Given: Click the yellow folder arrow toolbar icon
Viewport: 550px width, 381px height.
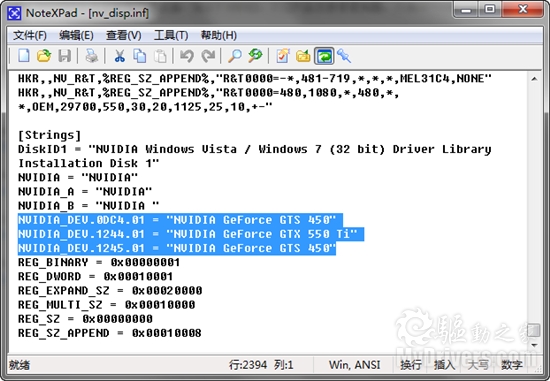Looking at the screenshot, I should point(303,56).
